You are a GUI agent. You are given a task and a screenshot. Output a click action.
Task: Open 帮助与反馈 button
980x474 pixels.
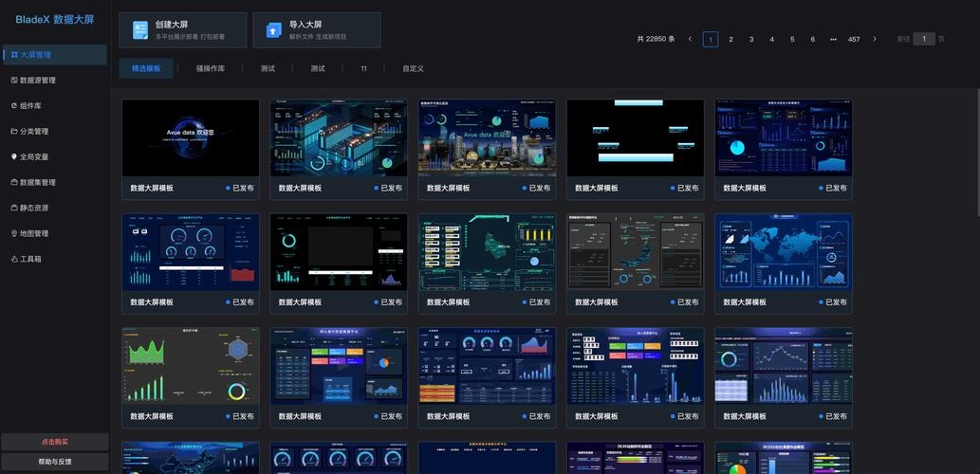pyautogui.click(x=54, y=462)
